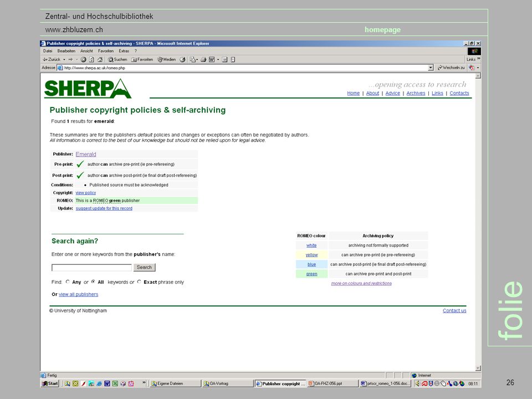532x399 pixels.
Task: Switch to OA-FHZ-056.ppt taskbar window
Action: 332,383
